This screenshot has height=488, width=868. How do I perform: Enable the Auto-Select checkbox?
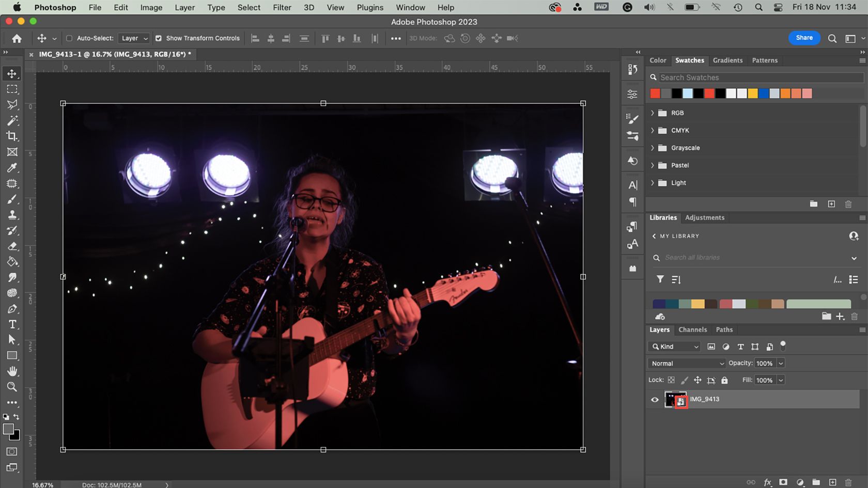coord(69,38)
